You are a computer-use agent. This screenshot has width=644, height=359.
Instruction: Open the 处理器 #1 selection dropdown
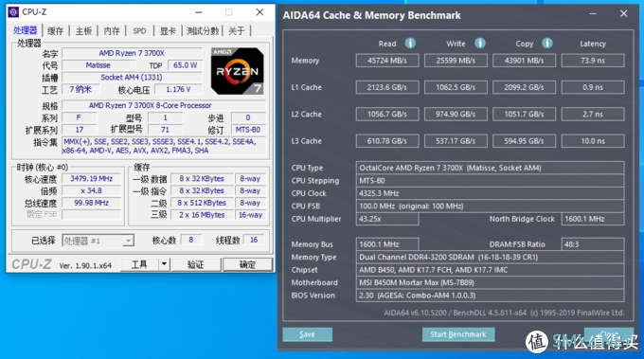click(x=98, y=241)
